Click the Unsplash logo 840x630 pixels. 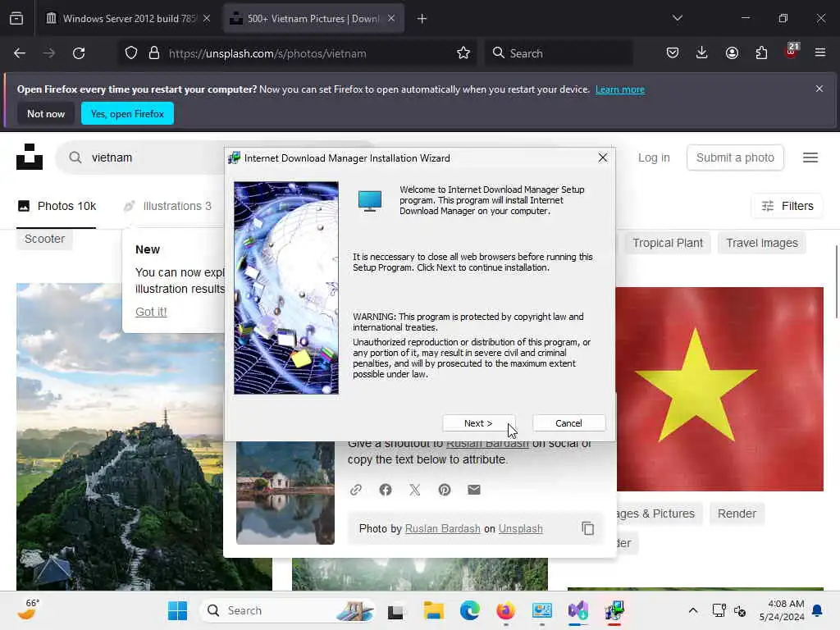pyautogui.click(x=30, y=157)
